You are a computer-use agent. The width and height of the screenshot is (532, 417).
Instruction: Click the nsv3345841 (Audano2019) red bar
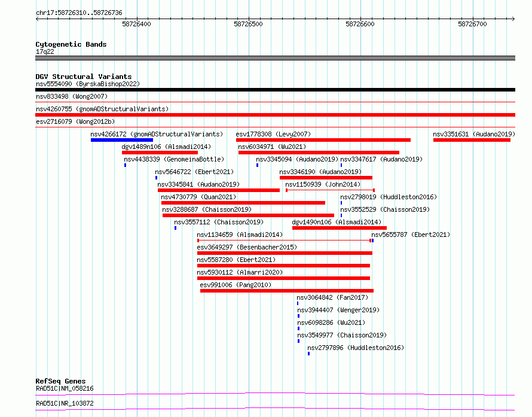[x=219, y=190]
